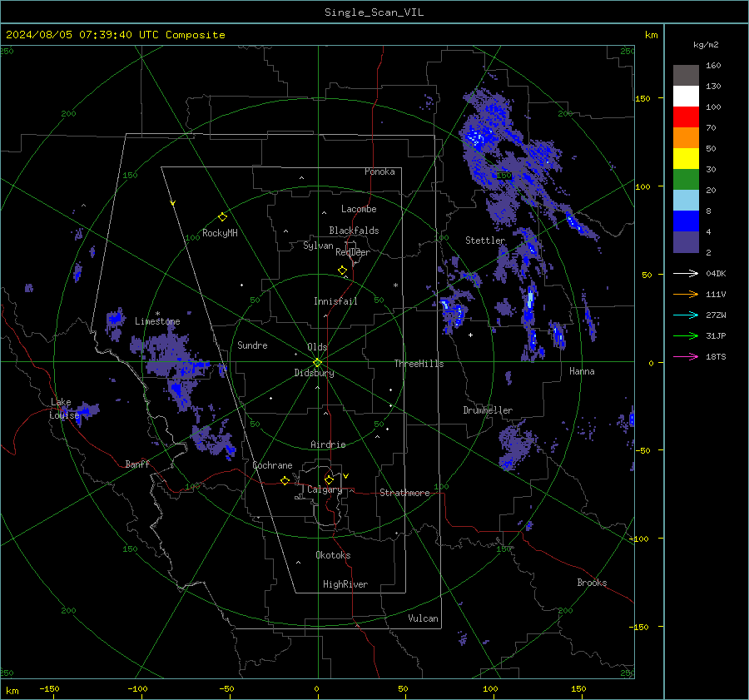Click the Banff town label
Screen dimensions: 749x700
pos(137,464)
